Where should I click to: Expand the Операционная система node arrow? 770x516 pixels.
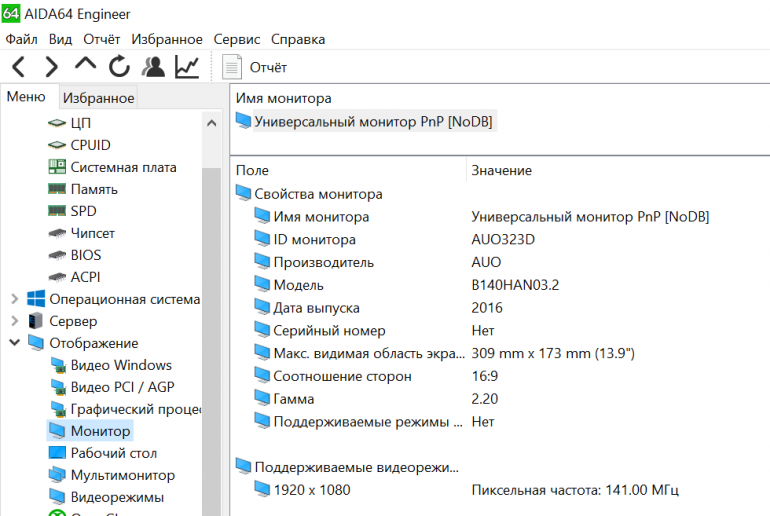click(15, 299)
